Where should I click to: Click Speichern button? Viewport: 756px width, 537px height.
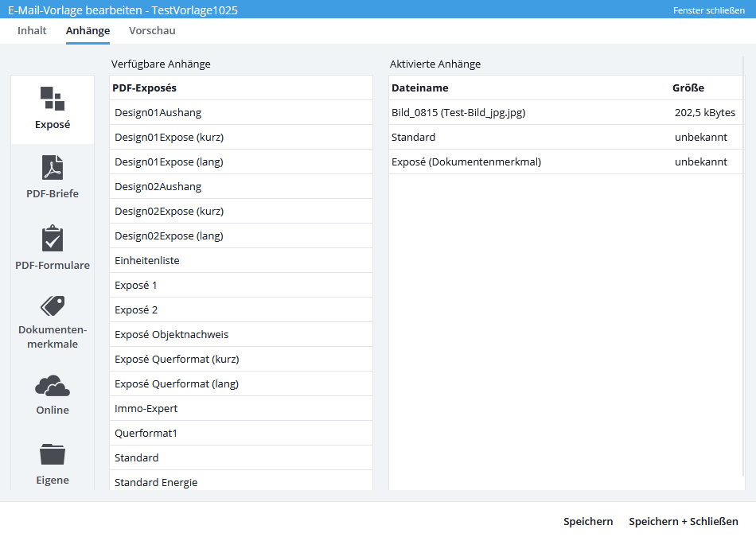588,522
